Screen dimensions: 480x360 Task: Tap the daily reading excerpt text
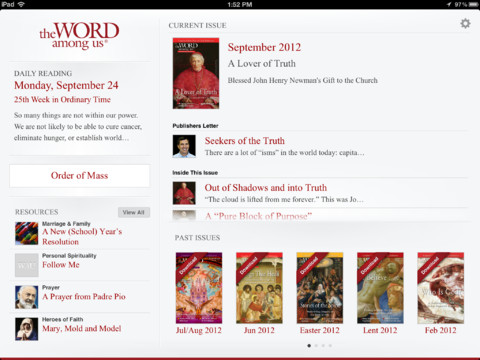[78, 127]
